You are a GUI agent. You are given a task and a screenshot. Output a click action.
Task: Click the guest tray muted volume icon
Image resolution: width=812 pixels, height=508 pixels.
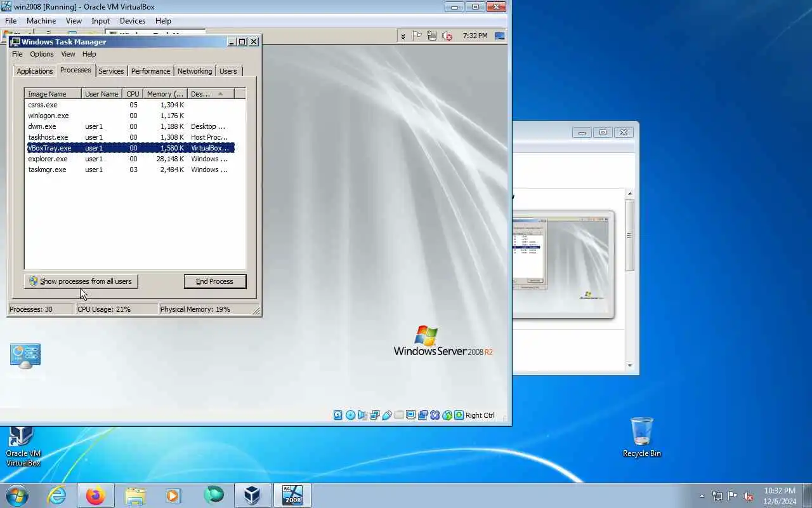click(x=447, y=36)
